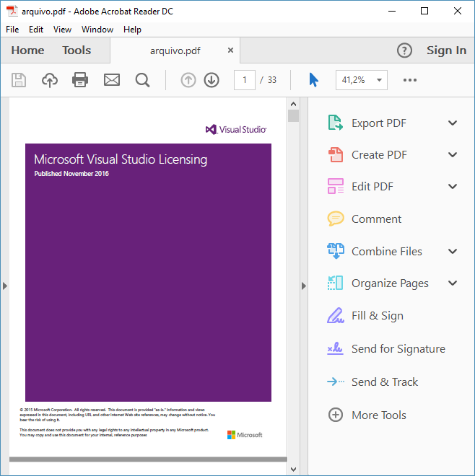The image size is (475, 476).
Task: Activate the selection arrow tool
Action: [313, 80]
